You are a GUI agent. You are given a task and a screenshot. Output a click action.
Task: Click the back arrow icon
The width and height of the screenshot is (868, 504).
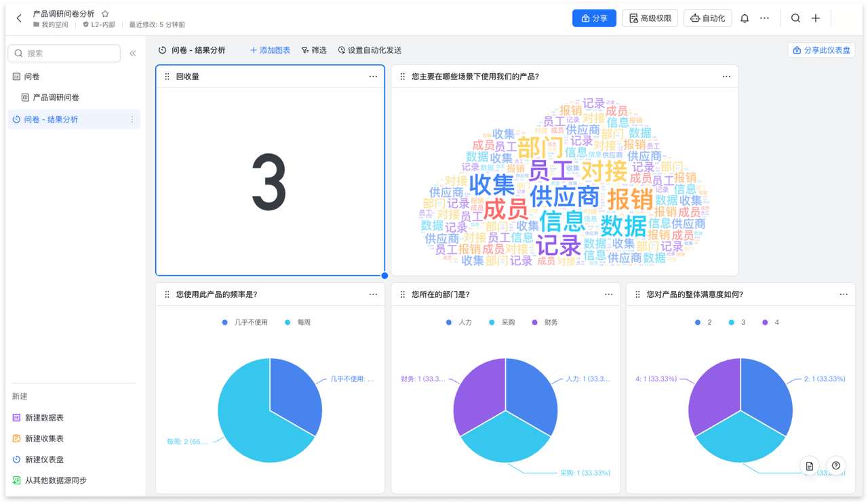tap(19, 18)
